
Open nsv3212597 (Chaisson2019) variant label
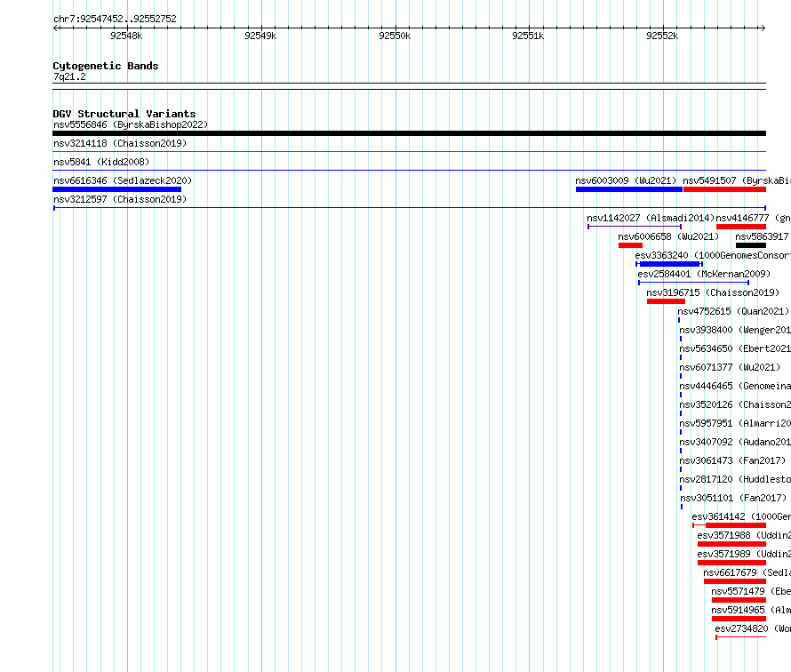point(120,199)
